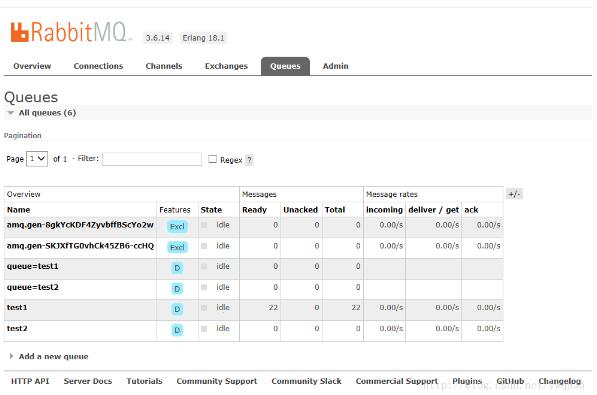The width and height of the screenshot is (597, 395).
Task: Open the Tutorials footer link
Action: pos(144,381)
